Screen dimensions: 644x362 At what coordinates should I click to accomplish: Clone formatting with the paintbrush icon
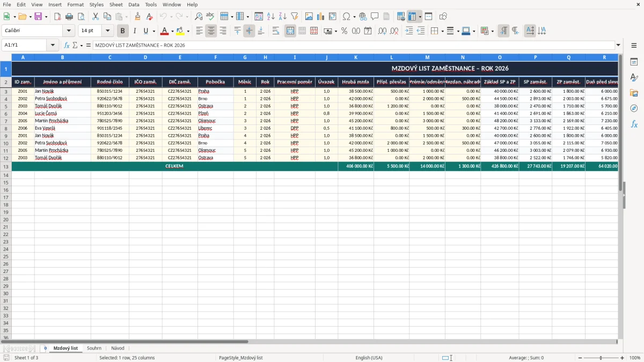click(x=138, y=17)
